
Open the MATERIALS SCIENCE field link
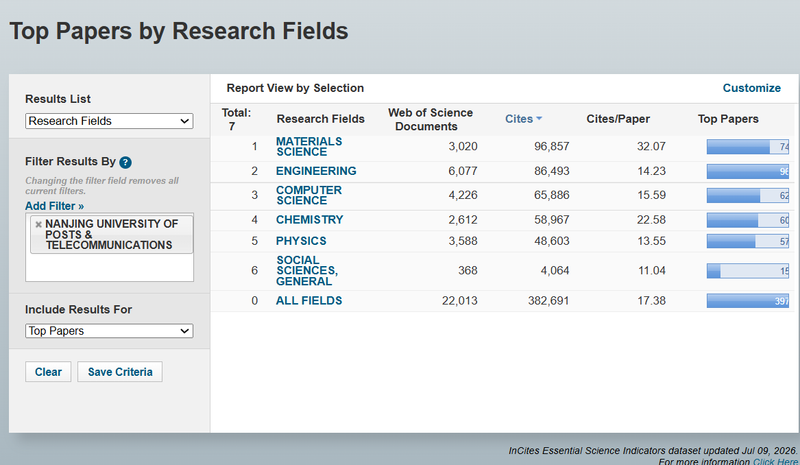(x=309, y=146)
